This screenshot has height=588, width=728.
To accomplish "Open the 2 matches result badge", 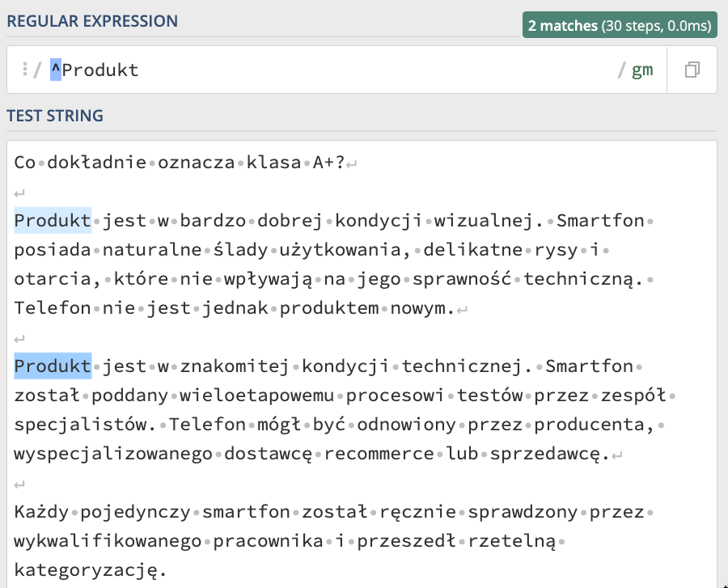I will pyautogui.click(x=620, y=25).
